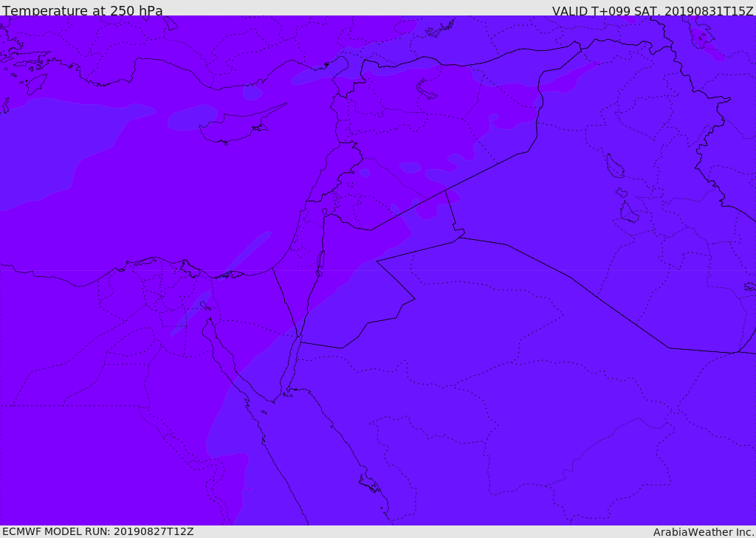This screenshot has height=538, width=756.
Task: Click the 'VALID T+099 SAT. 20190831T15Z' label
Action: (x=653, y=11)
